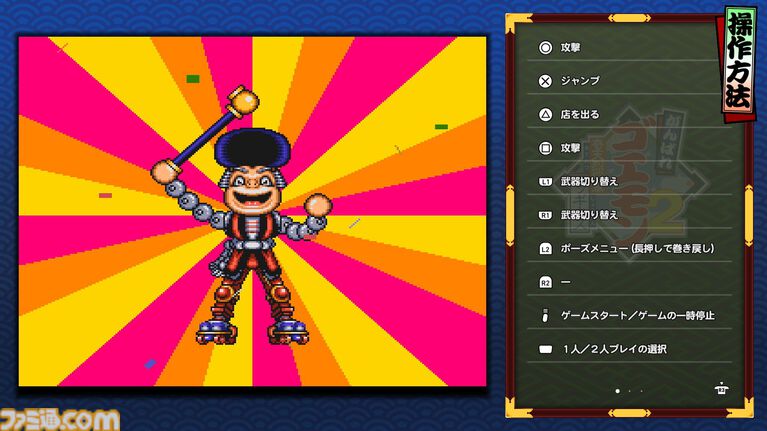Screen dimensions: 767x431
Task: Select the 店を出る label
Action: [x=580, y=114]
